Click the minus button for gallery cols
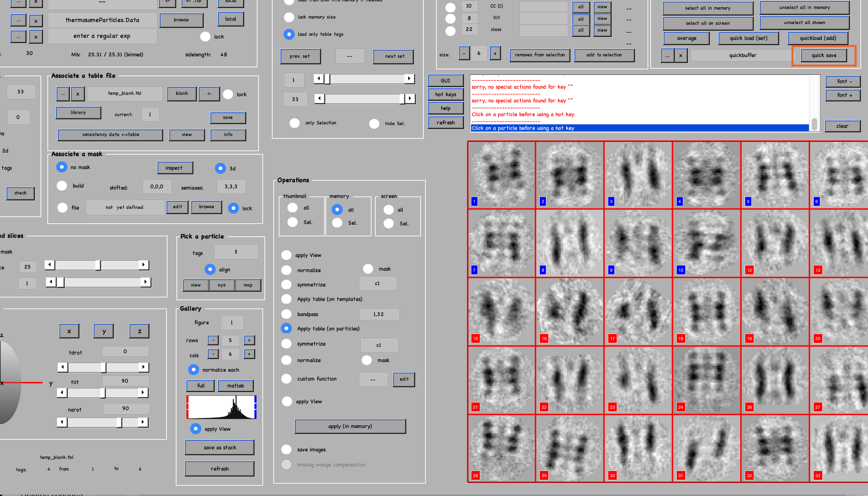Viewport: 868px width, 496px height. [213, 354]
